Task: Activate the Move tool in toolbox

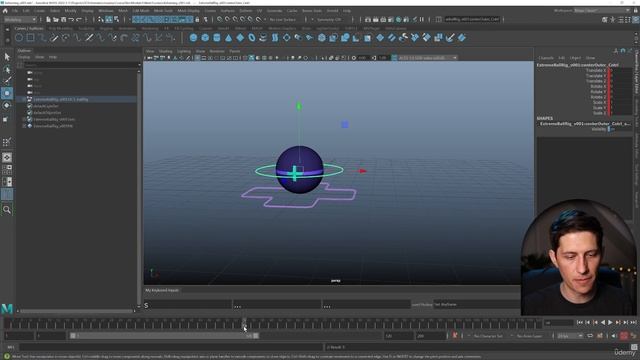Action: pyautogui.click(x=7, y=93)
